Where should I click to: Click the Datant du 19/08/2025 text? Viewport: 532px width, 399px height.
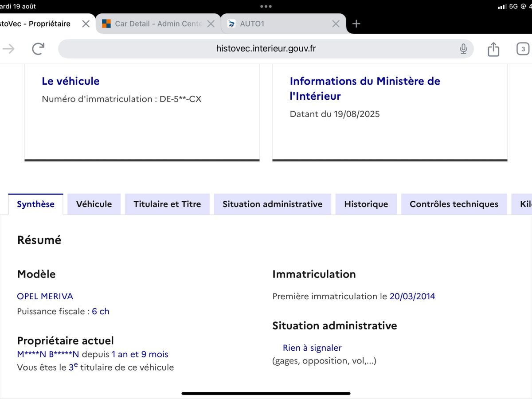click(335, 114)
